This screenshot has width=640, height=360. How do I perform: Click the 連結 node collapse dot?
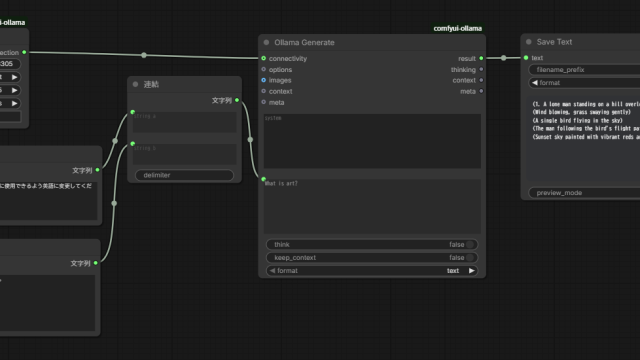[x=136, y=84]
